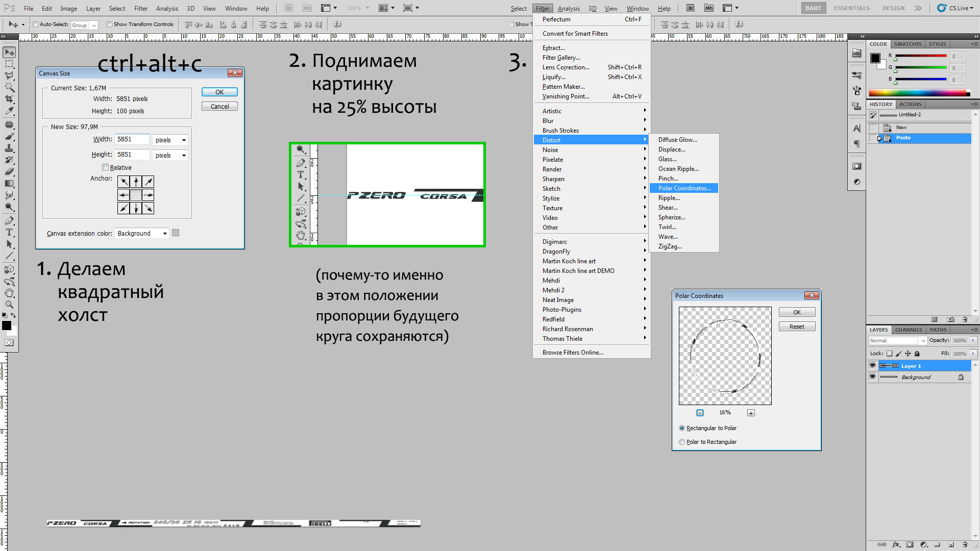980x551 pixels.
Task: Open the Fill slider arrow in Layers
Action: coord(973,354)
